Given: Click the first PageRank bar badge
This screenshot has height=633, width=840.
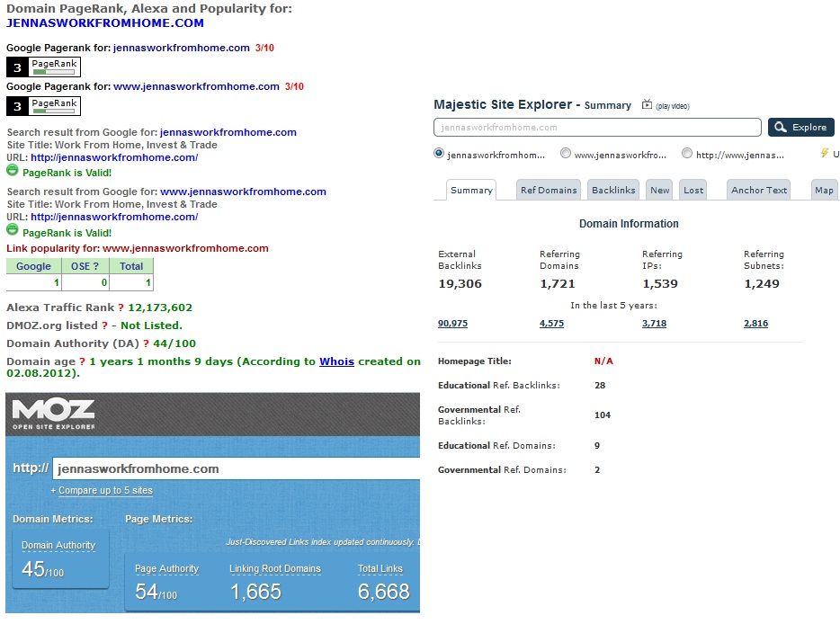Looking at the screenshot, I should coord(43,67).
